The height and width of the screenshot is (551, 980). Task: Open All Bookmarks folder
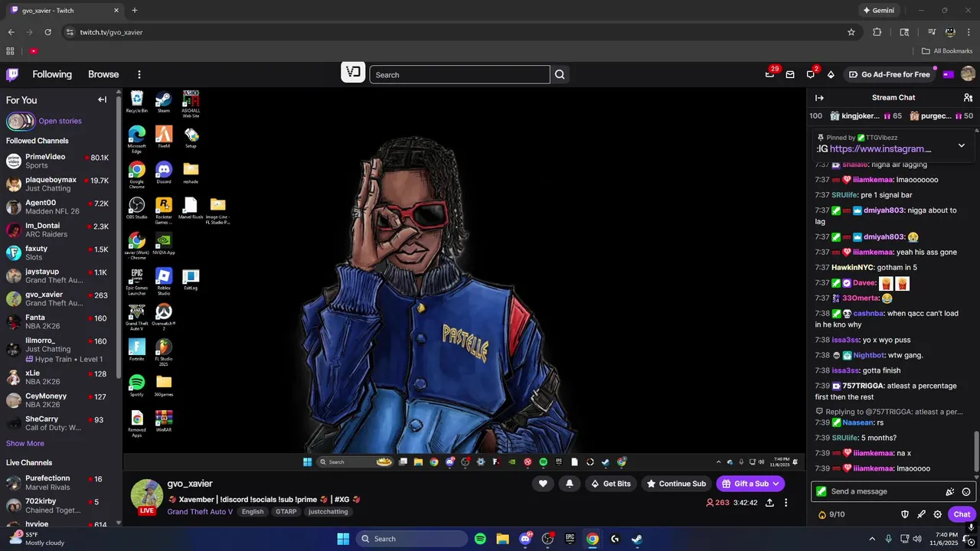pos(947,51)
